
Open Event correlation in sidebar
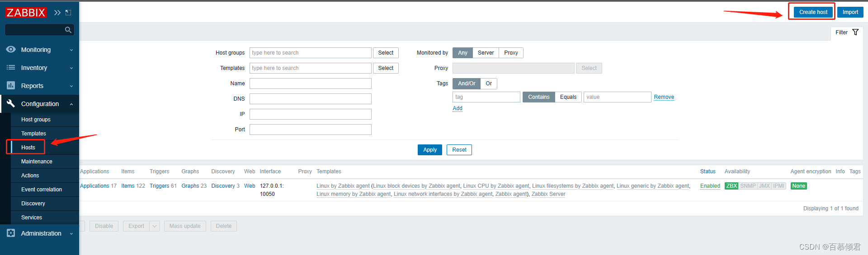(x=42, y=190)
